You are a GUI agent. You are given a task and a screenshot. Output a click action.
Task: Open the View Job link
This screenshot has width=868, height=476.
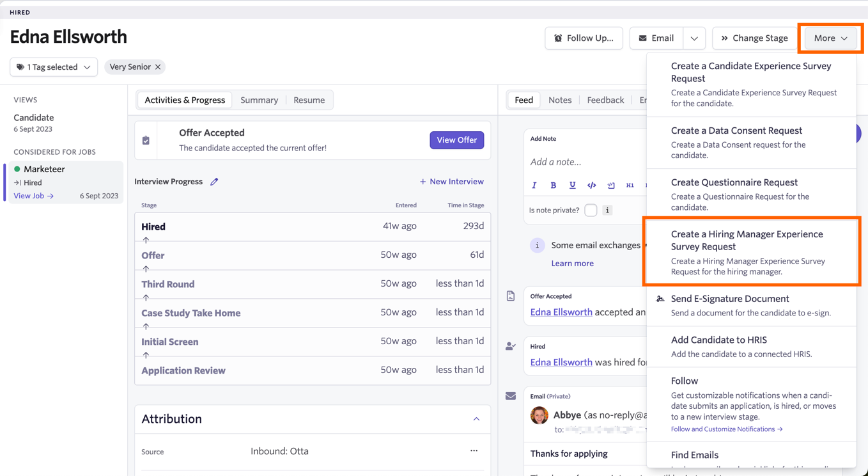(x=34, y=196)
